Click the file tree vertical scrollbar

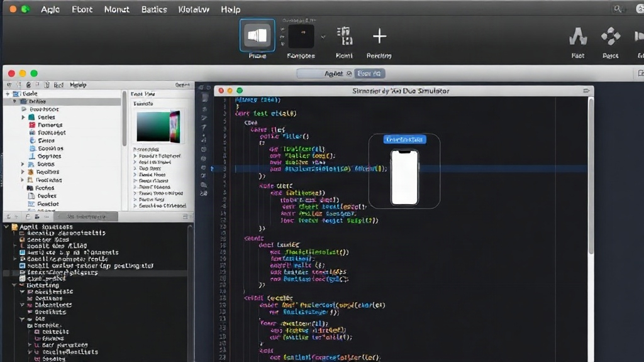pyautogui.click(x=124, y=119)
